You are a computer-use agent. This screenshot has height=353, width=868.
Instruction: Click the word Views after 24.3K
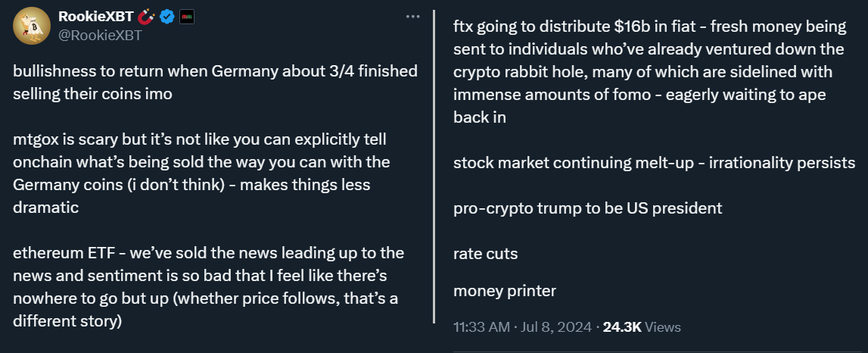663,327
